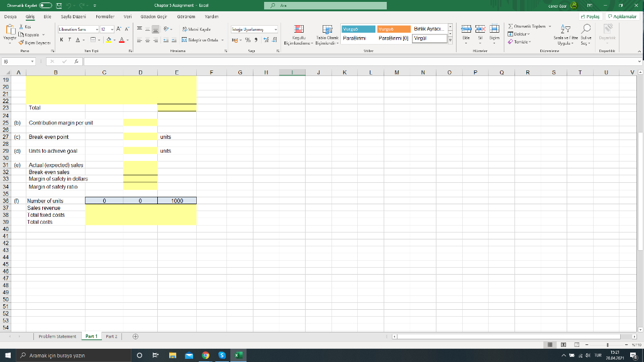Open the İsteğe Uyarlanmış number format dropdown

tap(275, 30)
